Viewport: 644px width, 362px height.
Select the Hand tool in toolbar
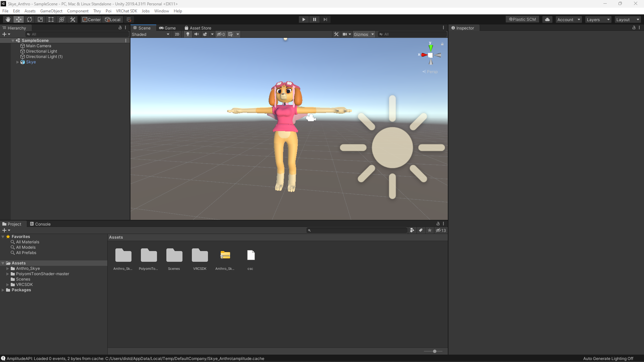click(8, 19)
